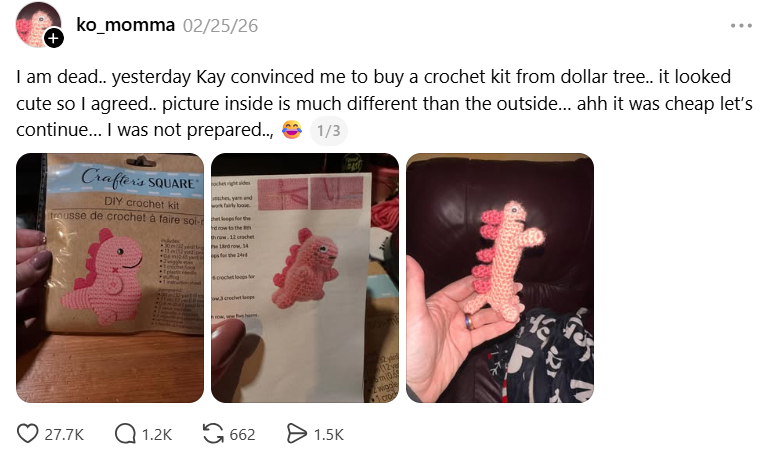Image resolution: width=765 pixels, height=457 pixels.
Task: Repost using the circular arrows icon
Action: click(x=213, y=434)
